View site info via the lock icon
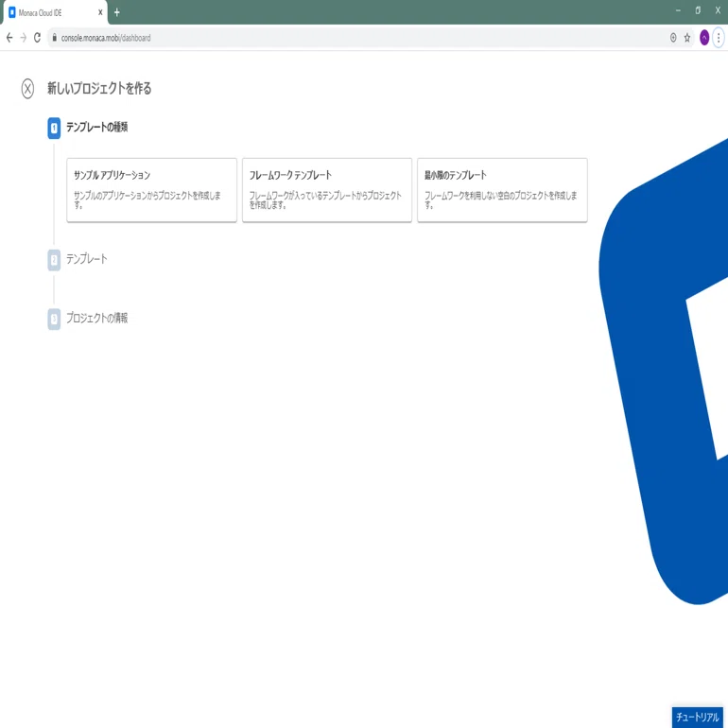 click(x=54, y=38)
